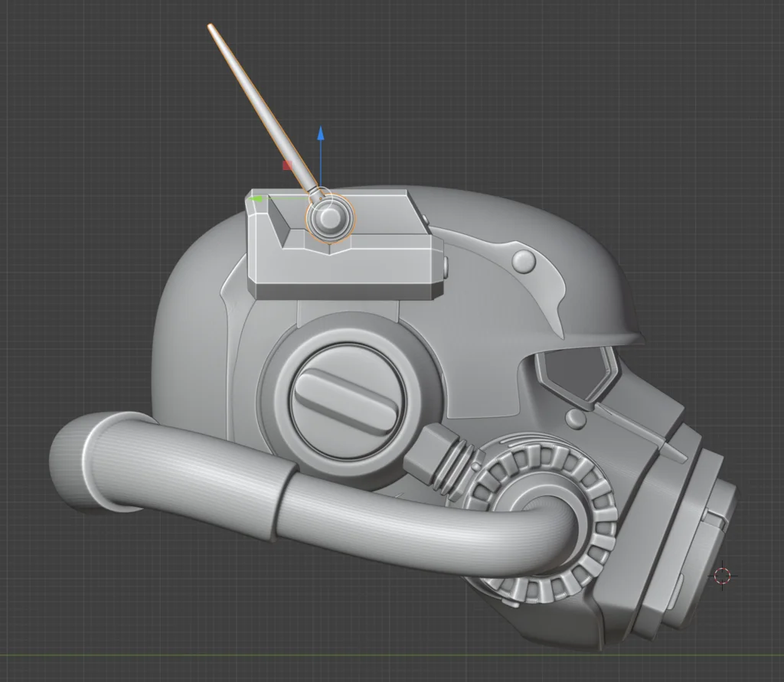Select the round rivet on helmet brow plate
The height and width of the screenshot is (682, 784).
524,262
